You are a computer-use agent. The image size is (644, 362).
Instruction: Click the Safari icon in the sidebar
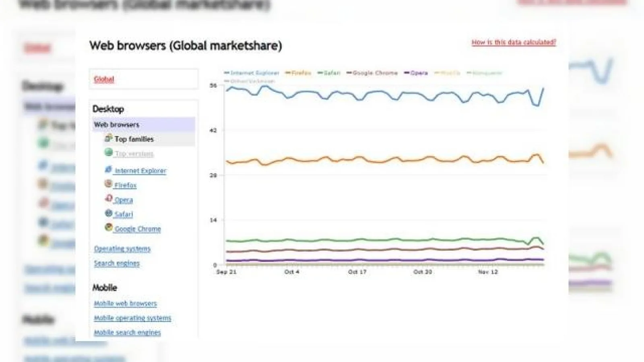tap(108, 213)
